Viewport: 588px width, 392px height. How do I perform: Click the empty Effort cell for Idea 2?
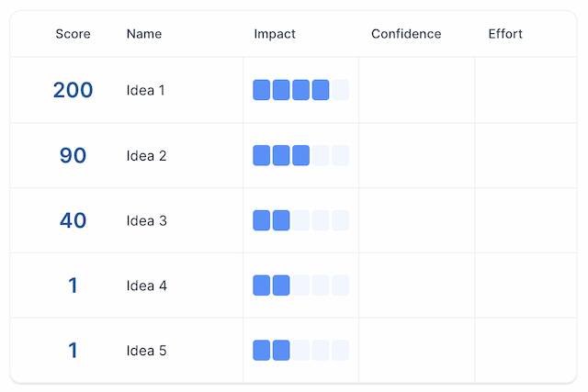pyautogui.click(x=525, y=155)
